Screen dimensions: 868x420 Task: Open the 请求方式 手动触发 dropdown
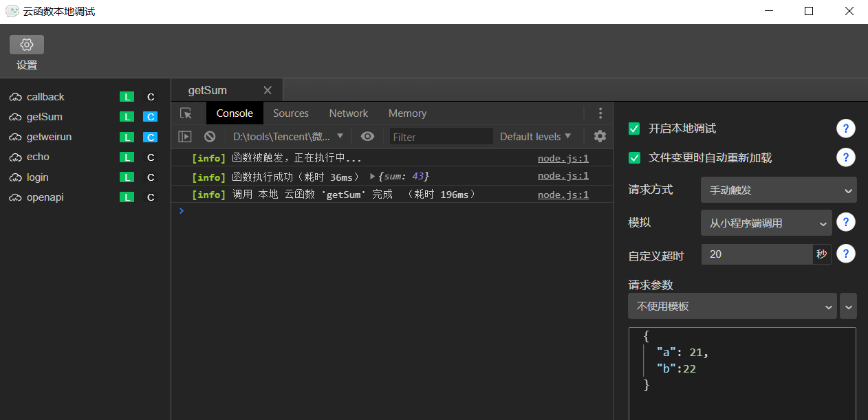click(x=779, y=190)
